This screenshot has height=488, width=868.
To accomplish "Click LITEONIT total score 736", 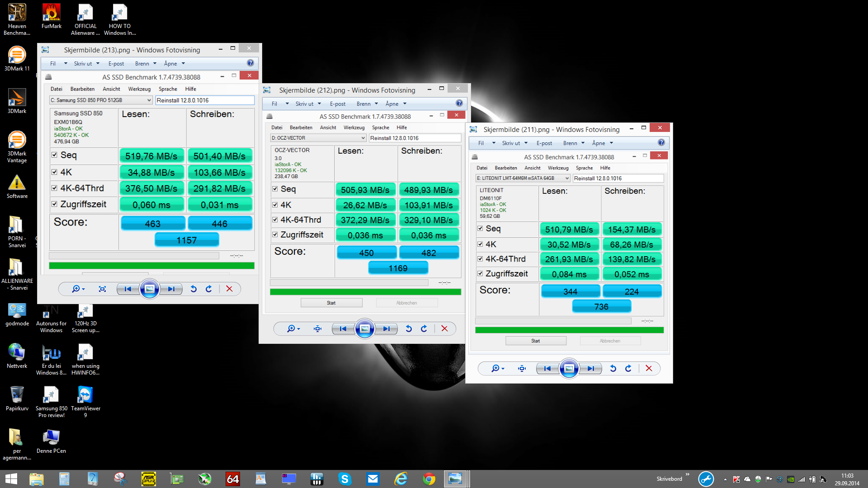I will click(x=601, y=306).
